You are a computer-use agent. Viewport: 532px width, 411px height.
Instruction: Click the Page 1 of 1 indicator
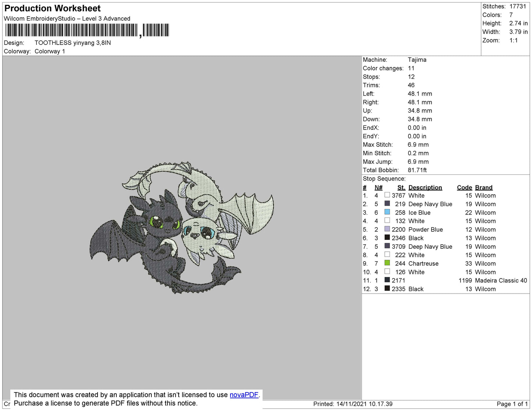[512, 404]
